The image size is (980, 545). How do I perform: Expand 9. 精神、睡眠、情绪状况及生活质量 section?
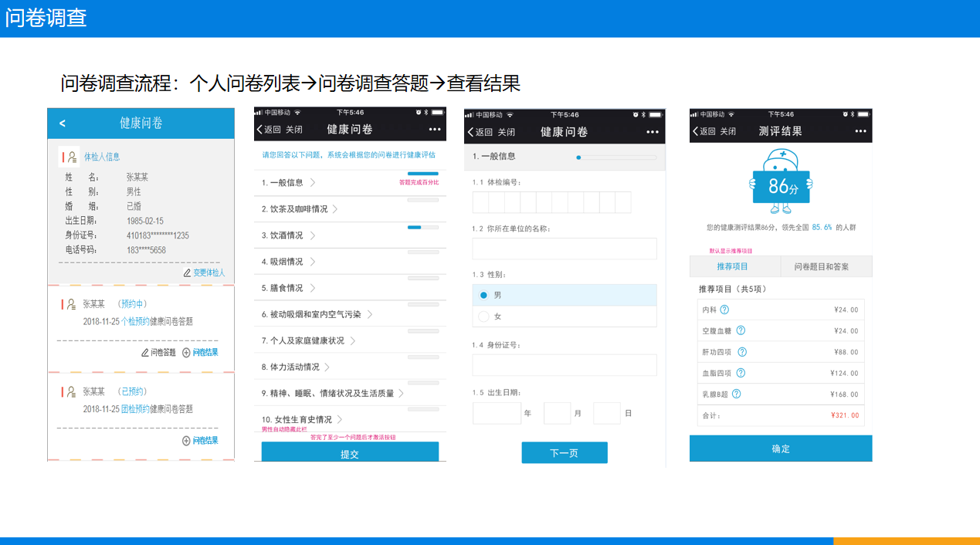click(350, 393)
